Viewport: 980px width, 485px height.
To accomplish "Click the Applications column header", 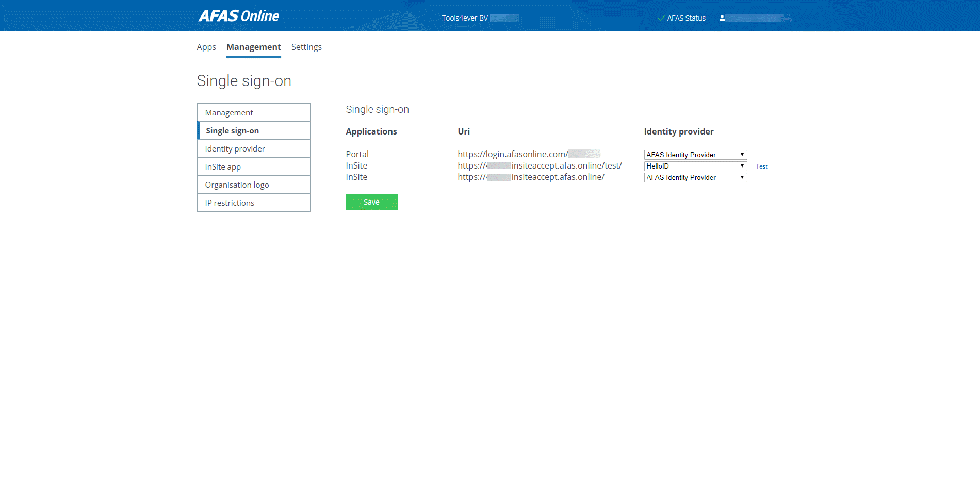I will [x=371, y=131].
